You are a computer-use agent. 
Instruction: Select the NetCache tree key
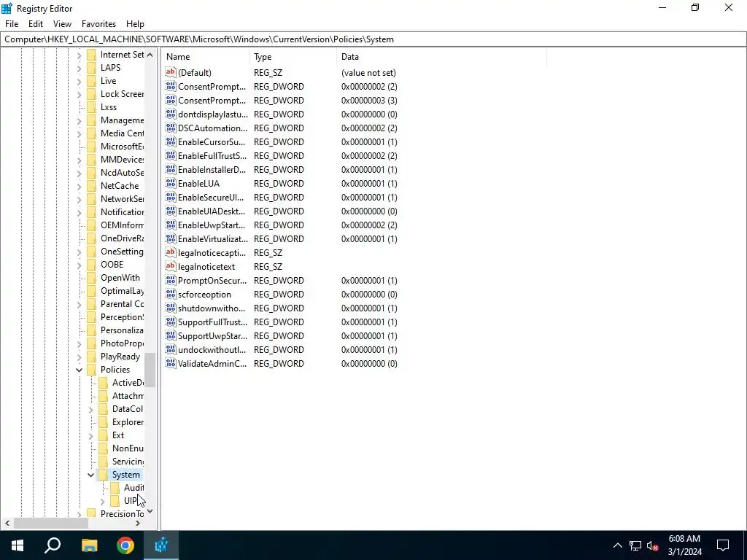120,186
